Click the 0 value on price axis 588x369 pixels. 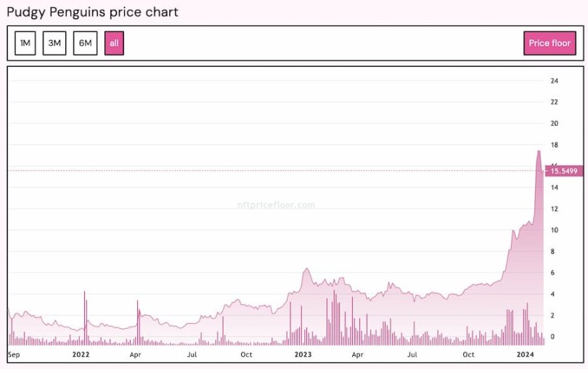(x=552, y=336)
